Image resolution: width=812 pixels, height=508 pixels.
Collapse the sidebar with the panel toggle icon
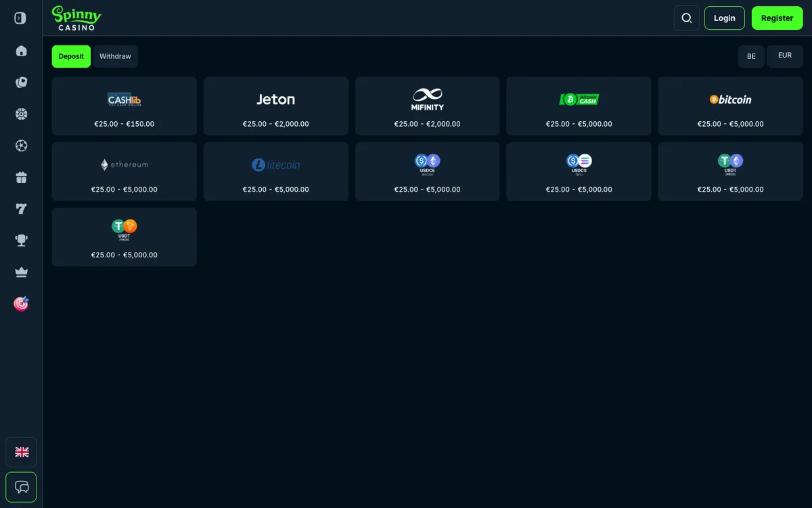20,18
